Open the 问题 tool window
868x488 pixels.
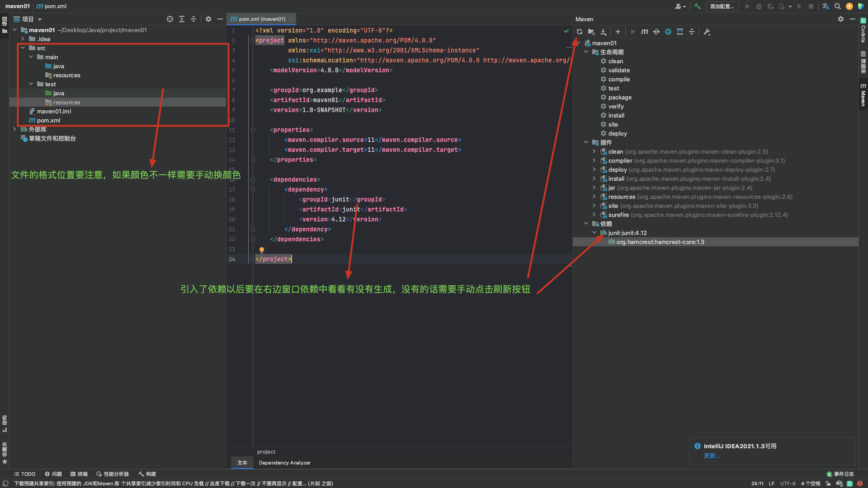(x=53, y=474)
